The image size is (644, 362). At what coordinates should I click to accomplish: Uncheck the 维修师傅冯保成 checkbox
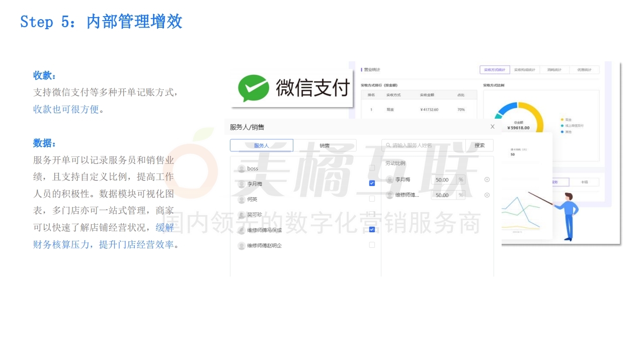[372, 230]
